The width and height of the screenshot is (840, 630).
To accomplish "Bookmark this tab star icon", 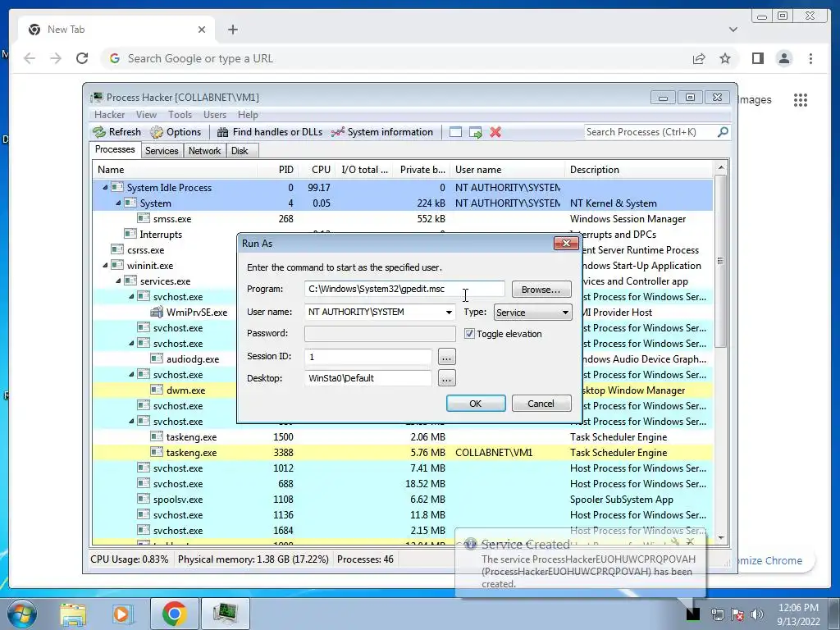I will tap(725, 58).
